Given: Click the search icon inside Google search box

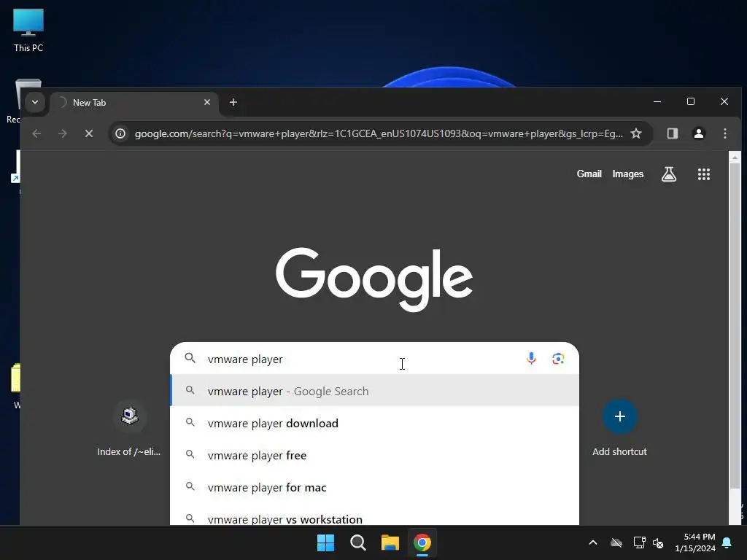Looking at the screenshot, I should click(x=190, y=358).
